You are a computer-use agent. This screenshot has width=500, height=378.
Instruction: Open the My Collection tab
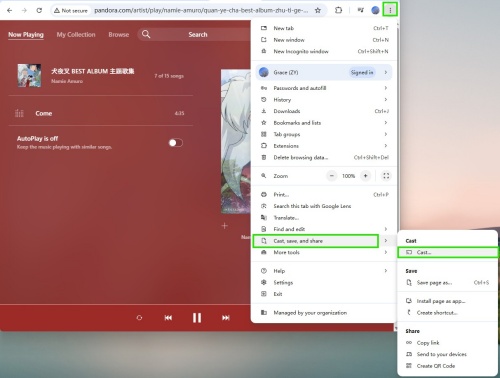pyautogui.click(x=76, y=35)
